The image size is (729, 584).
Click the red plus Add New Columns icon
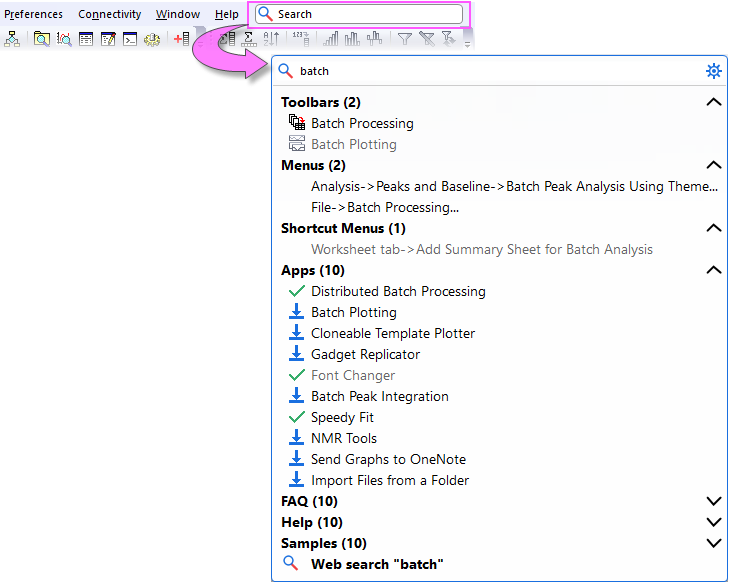coord(181,39)
